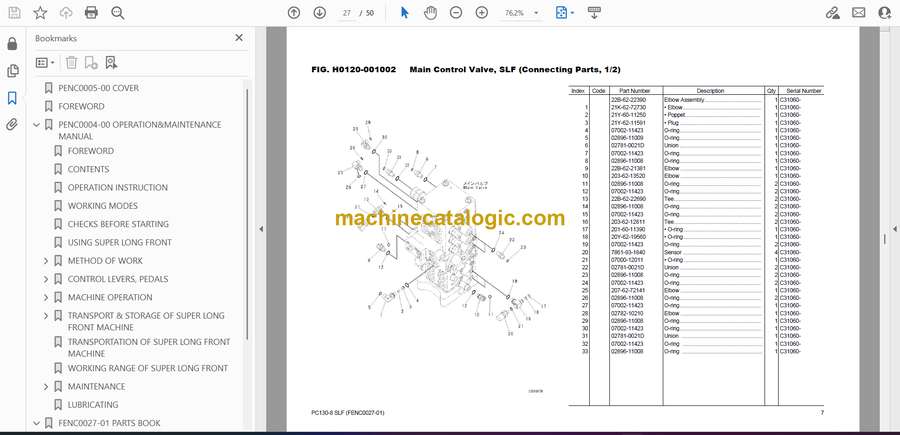The height and width of the screenshot is (435, 900).
Task: Expand the CONTROL LEVERS, PEDALS bookmark
Action: pos(46,279)
